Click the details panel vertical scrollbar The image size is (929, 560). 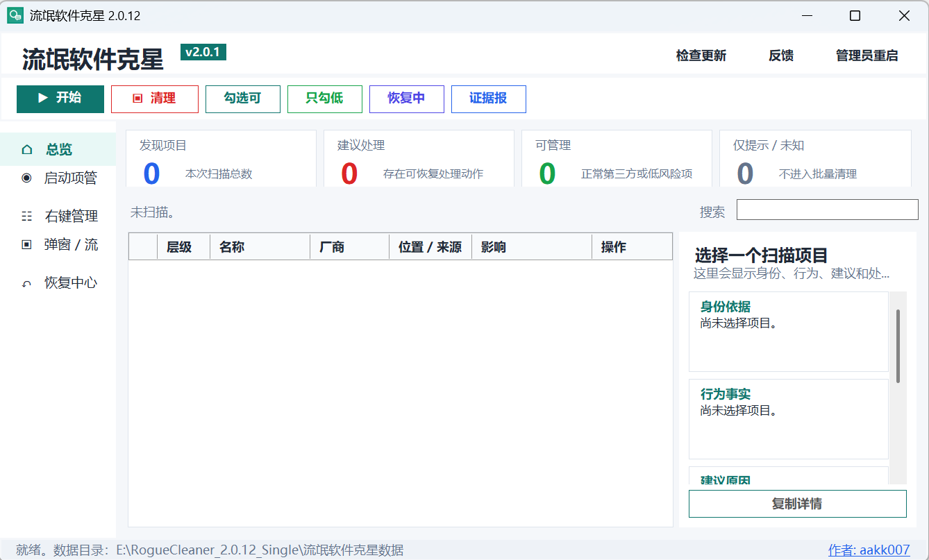click(x=898, y=346)
